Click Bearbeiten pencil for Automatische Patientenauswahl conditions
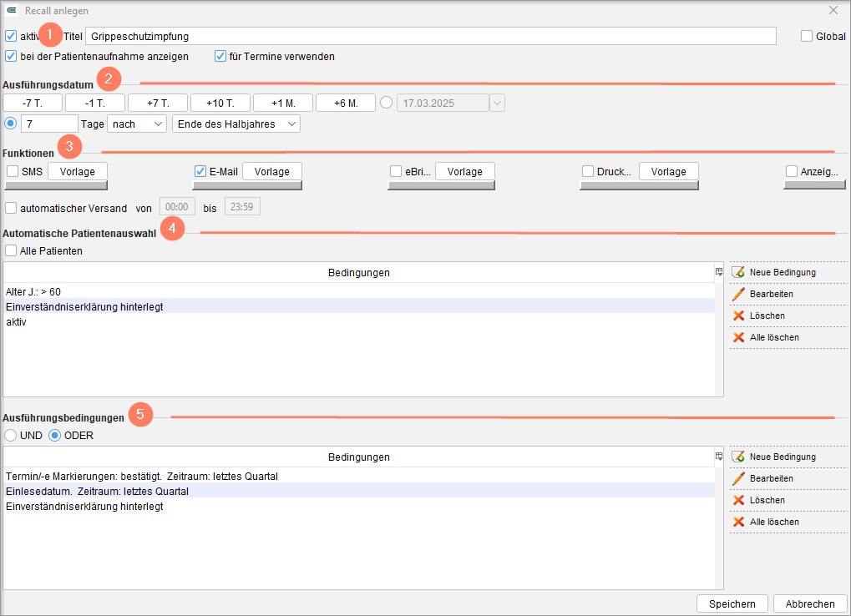The height and width of the screenshot is (616, 851). (762, 294)
